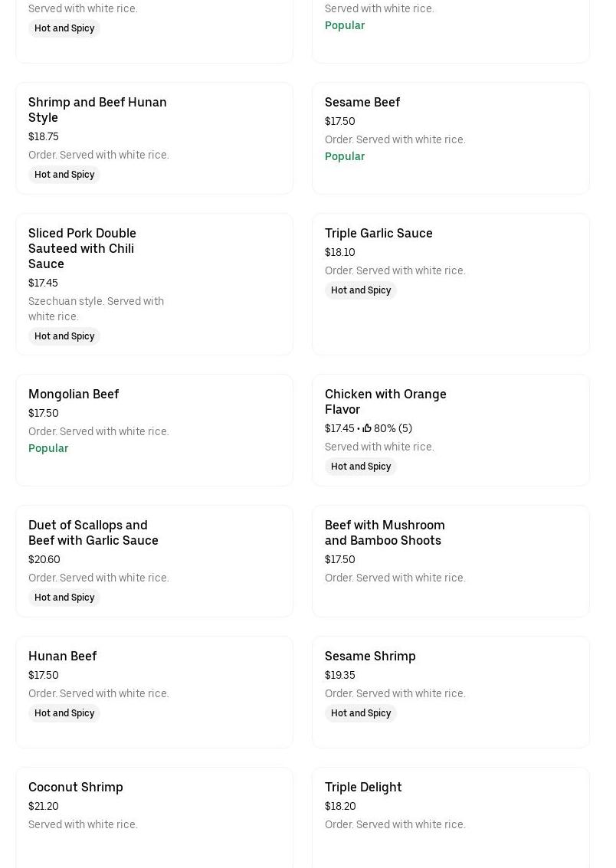Image resolution: width=616 pixels, height=868 pixels.
Task: Click the Popular label under Sesame Beef
Action: pyautogui.click(x=345, y=156)
